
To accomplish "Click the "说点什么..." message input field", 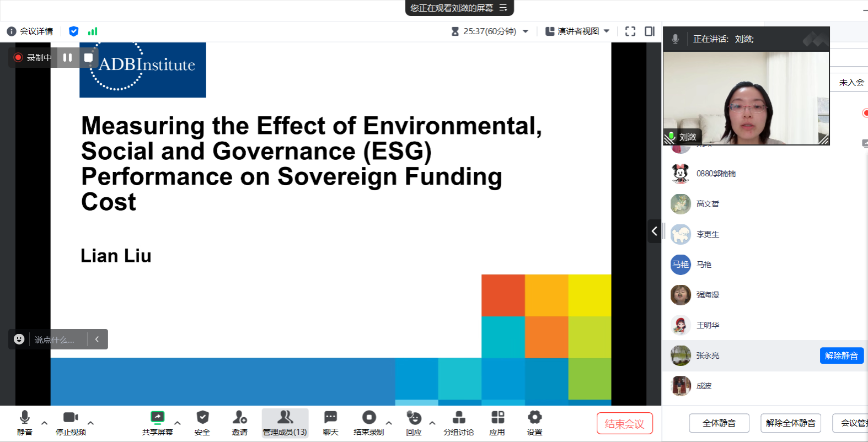I will click(x=55, y=339).
